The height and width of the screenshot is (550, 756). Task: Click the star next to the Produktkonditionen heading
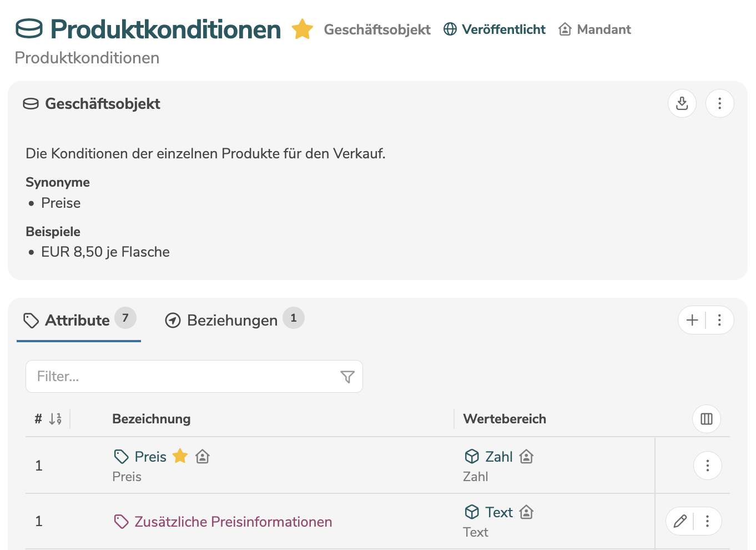pyautogui.click(x=303, y=29)
